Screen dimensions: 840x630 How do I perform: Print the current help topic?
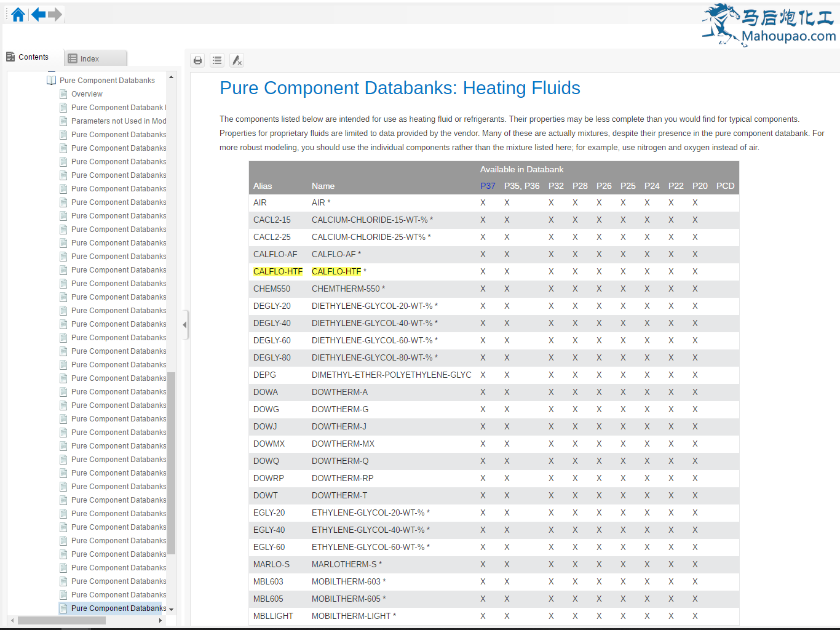pos(197,60)
